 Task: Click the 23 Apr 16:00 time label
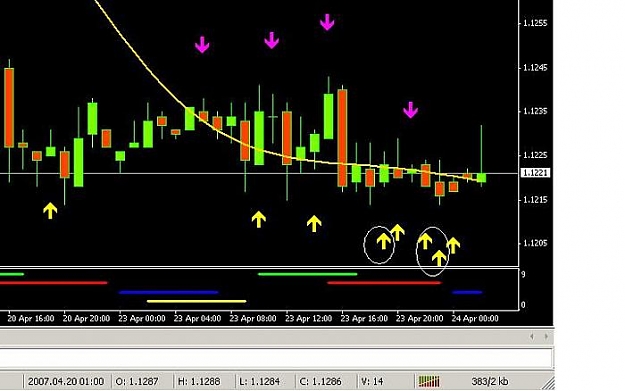364,318
